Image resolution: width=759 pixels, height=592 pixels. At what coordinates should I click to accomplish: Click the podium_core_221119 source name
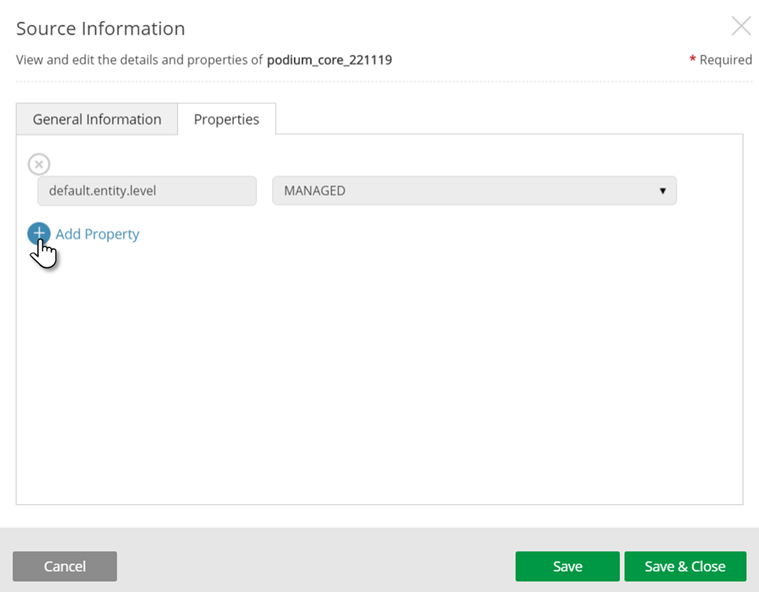[329, 60]
